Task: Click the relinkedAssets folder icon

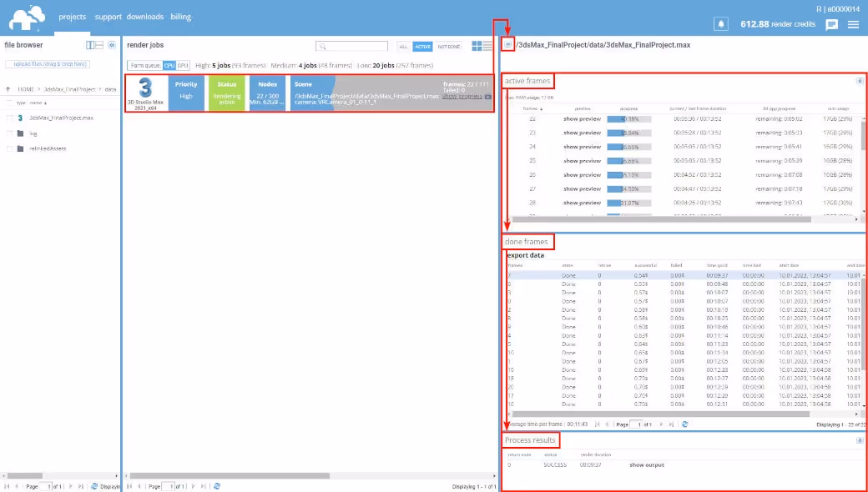Action: coord(21,148)
